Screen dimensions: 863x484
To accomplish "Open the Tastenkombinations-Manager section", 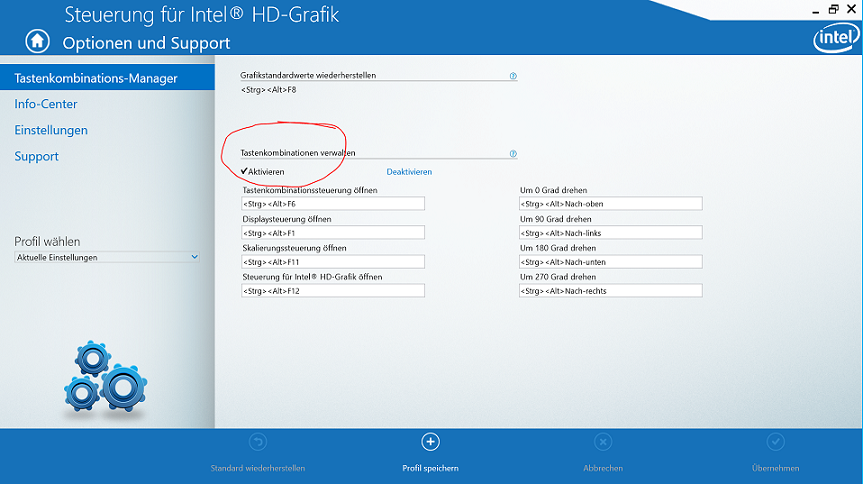I will coord(107,78).
